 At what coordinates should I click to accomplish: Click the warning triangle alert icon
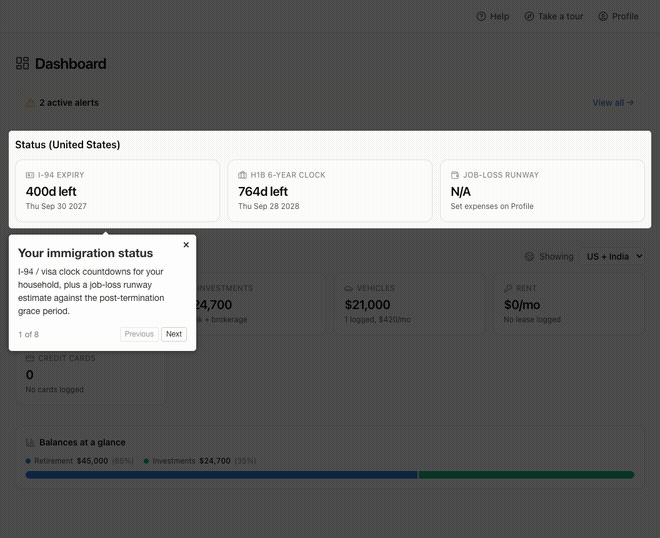pyautogui.click(x=30, y=103)
